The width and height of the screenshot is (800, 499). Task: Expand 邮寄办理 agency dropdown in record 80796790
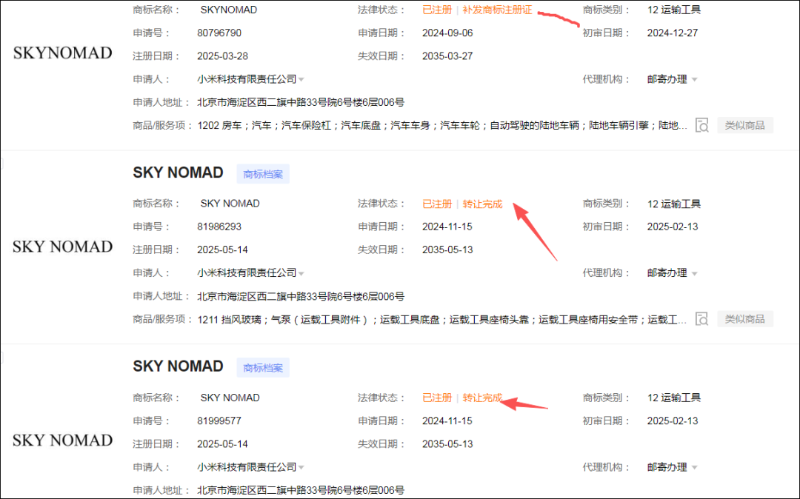click(x=694, y=80)
